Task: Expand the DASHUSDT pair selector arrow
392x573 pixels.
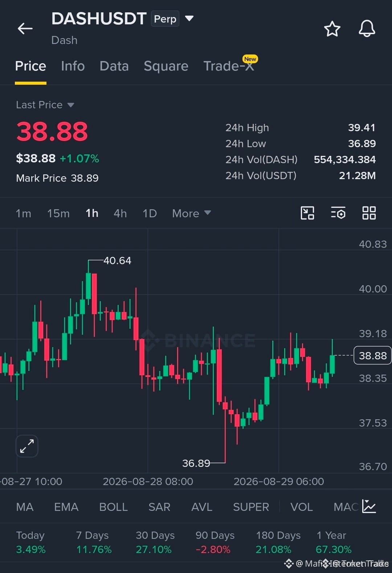Action: (x=189, y=18)
